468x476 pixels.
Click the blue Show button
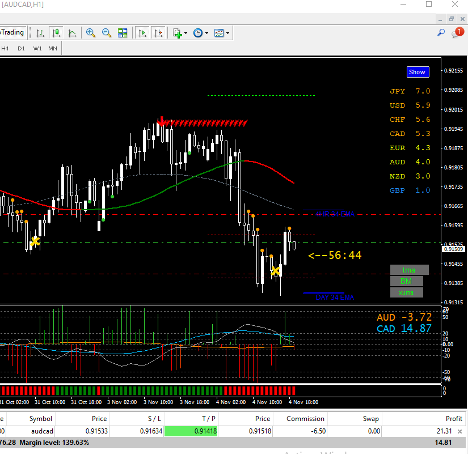[x=418, y=72]
